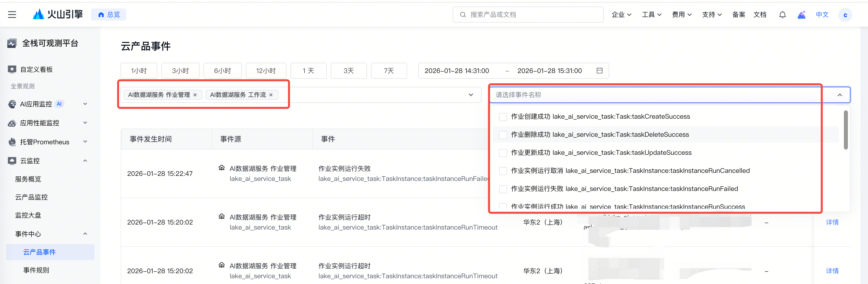This screenshot has height=284, width=868.
Task: Click the 搜索产品或文档 search field
Action: click(528, 15)
